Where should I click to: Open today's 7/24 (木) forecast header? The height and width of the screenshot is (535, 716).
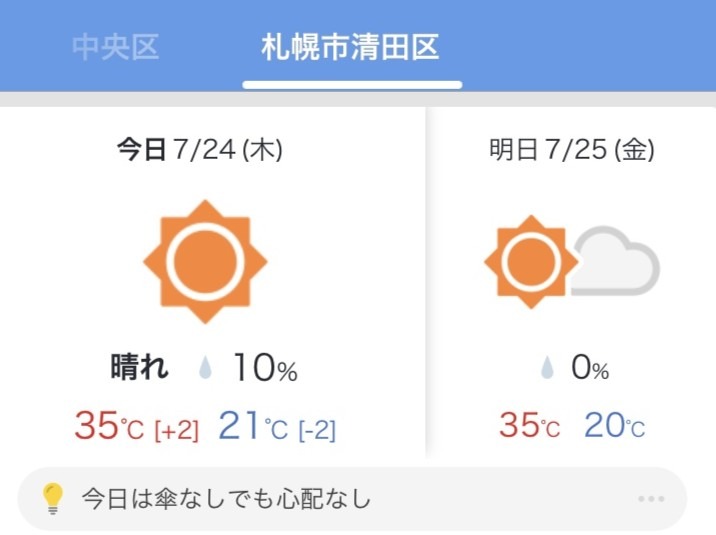pos(200,151)
